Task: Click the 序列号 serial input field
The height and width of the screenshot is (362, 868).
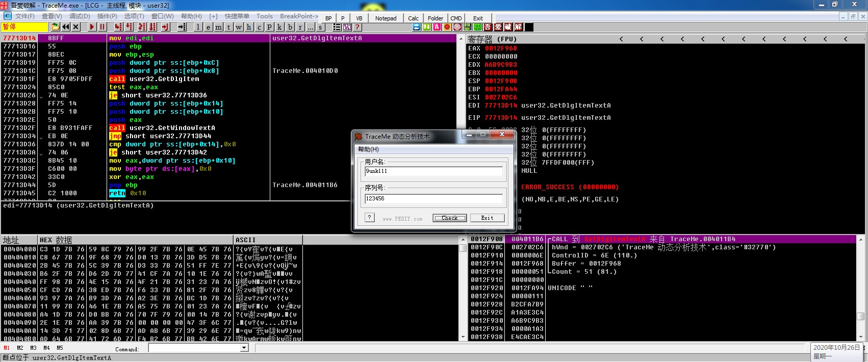Action: (x=433, y=199)
